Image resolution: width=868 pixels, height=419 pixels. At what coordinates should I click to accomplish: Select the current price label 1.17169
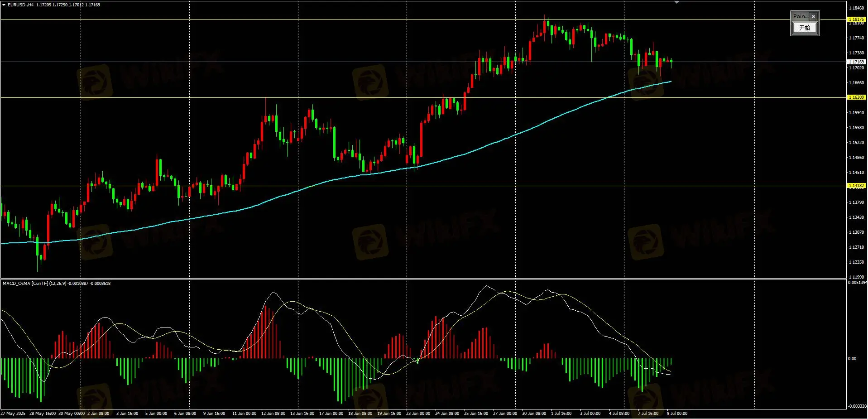pos(856,62)
